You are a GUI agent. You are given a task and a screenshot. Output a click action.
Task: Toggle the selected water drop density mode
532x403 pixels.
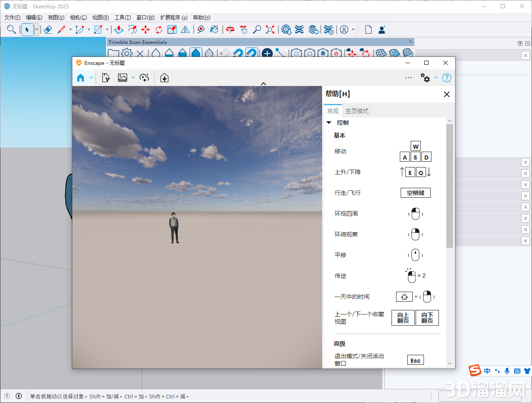tap(196, 53)
